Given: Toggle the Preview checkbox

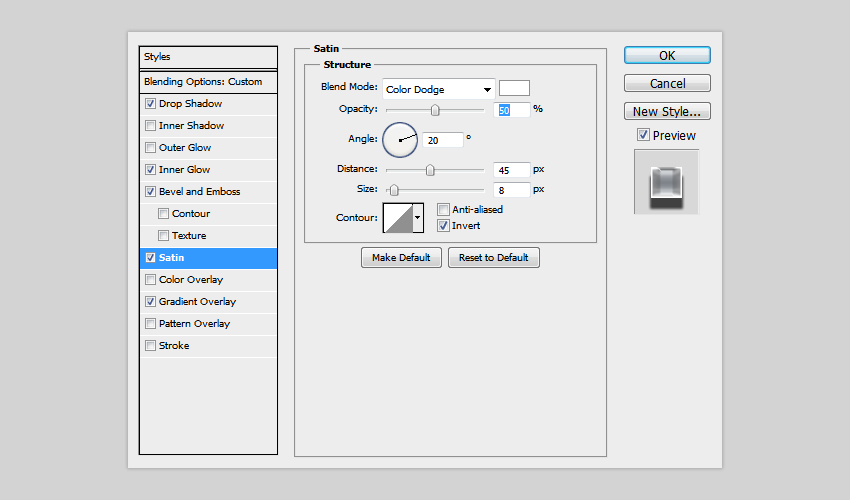Looking at the screenshot, I should click(x=643, y=135).
